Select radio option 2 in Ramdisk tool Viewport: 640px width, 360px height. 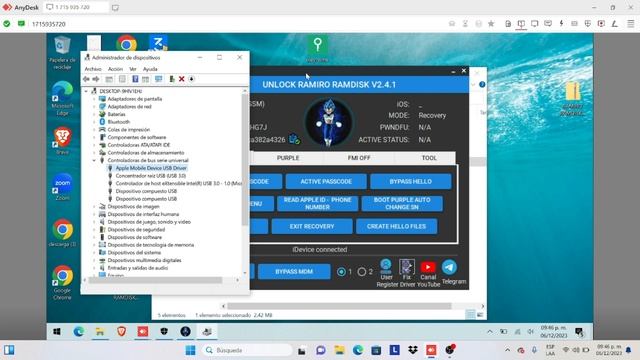tap(362, 271)
